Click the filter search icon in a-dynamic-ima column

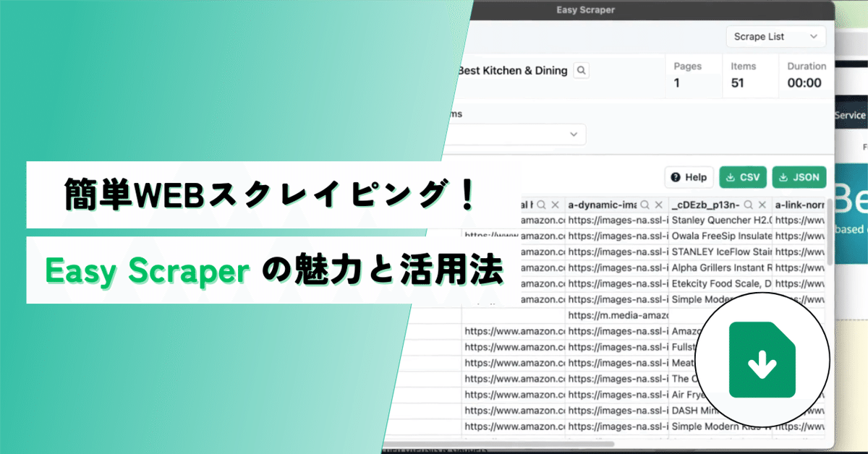point(646,205)
